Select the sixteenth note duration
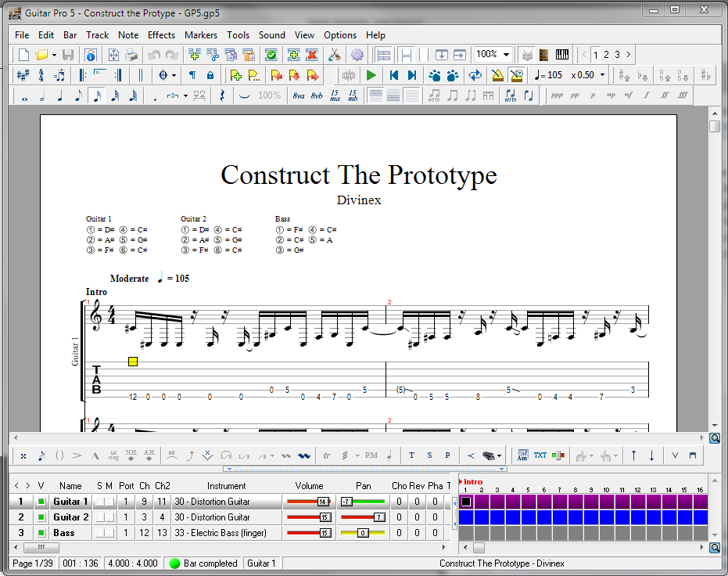The width and height of the screenshot is (728, 576). pos(97,96)
